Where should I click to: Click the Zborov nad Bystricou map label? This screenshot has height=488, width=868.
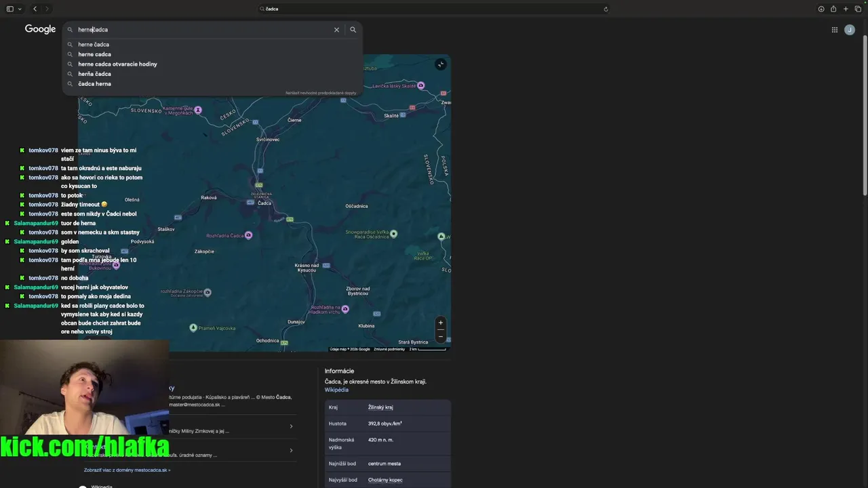tap(358, 291)
